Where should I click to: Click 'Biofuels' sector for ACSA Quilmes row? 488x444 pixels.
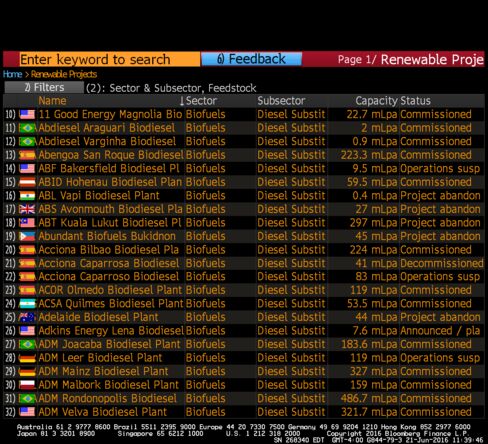click(205, 304)
